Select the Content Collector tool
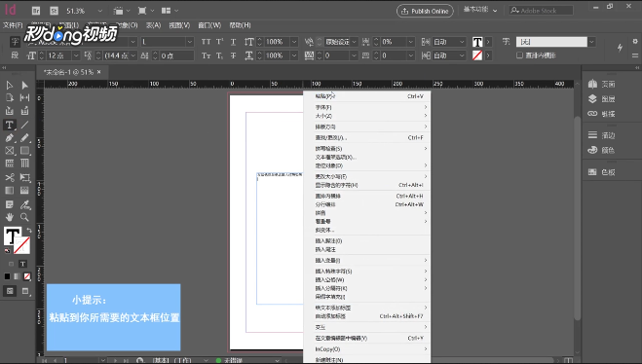This screenshot has height=364, width=642. click(10, 111)
